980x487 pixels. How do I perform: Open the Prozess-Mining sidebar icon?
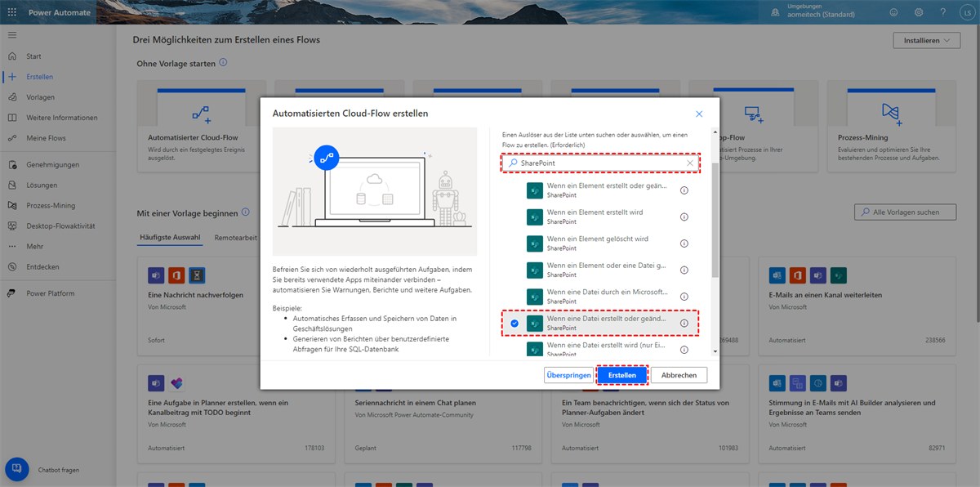tap(11, 206)
